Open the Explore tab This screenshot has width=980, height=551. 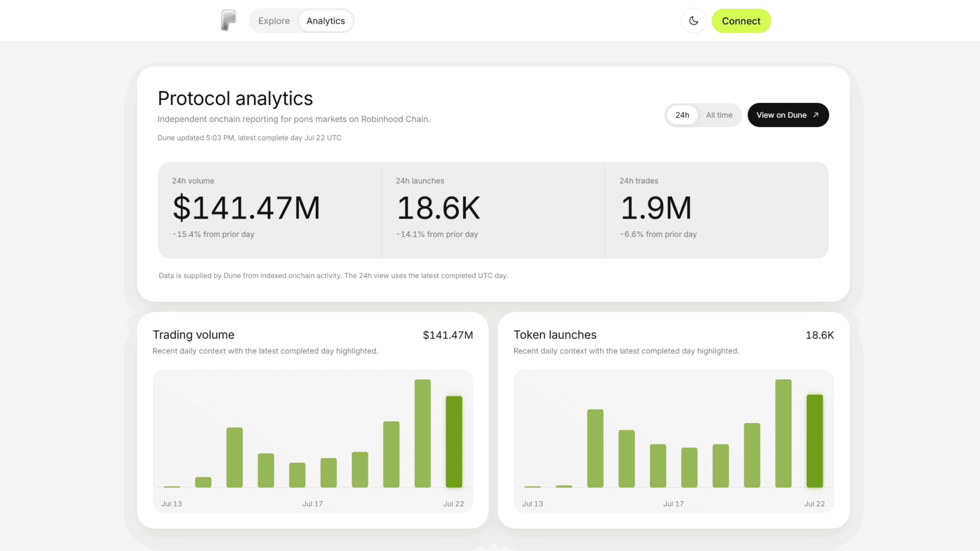274,21
